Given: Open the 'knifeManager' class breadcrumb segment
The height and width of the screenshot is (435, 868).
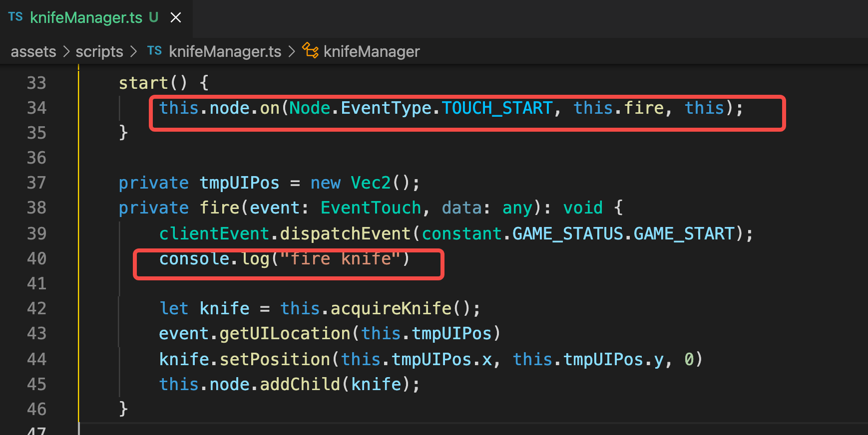Looking at the screenshot, I should click(x=372, y=51).
